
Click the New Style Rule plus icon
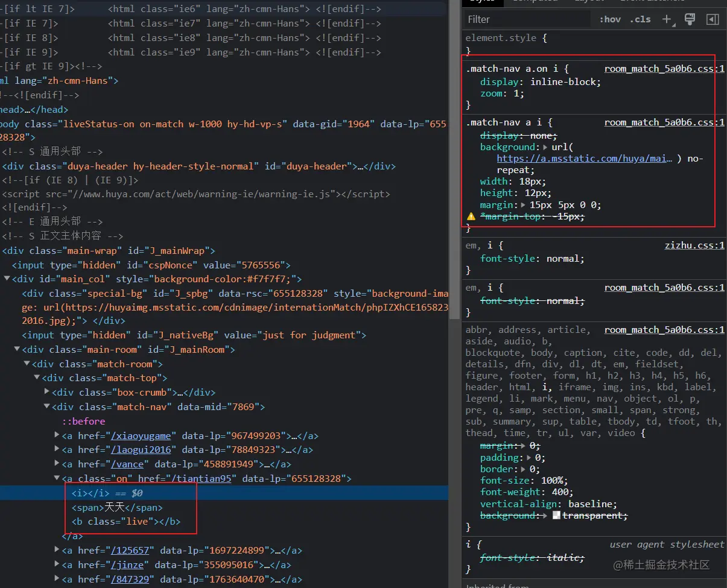(x=667, y=19)
